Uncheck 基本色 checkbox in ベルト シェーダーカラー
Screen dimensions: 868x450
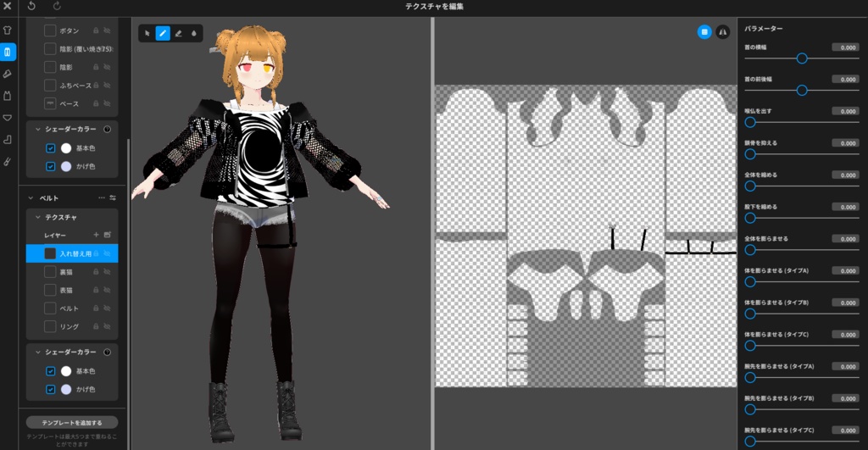point(50,371)
